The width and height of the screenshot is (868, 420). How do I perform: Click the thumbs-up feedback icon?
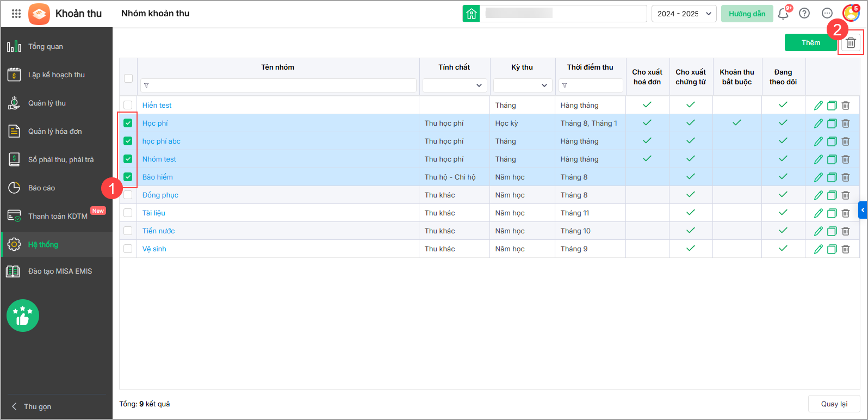[x=23, y=316]
